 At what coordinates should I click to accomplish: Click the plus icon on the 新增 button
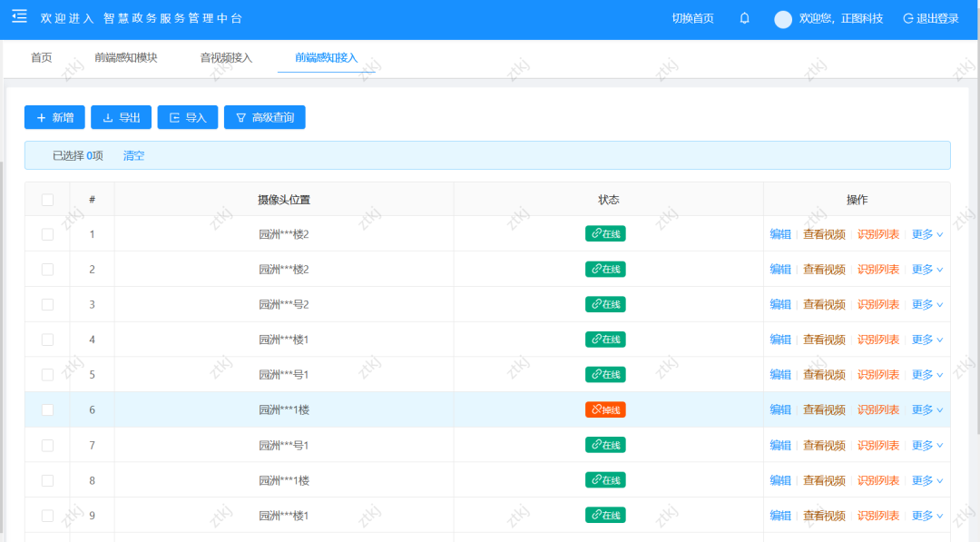[x=41, y=117]
